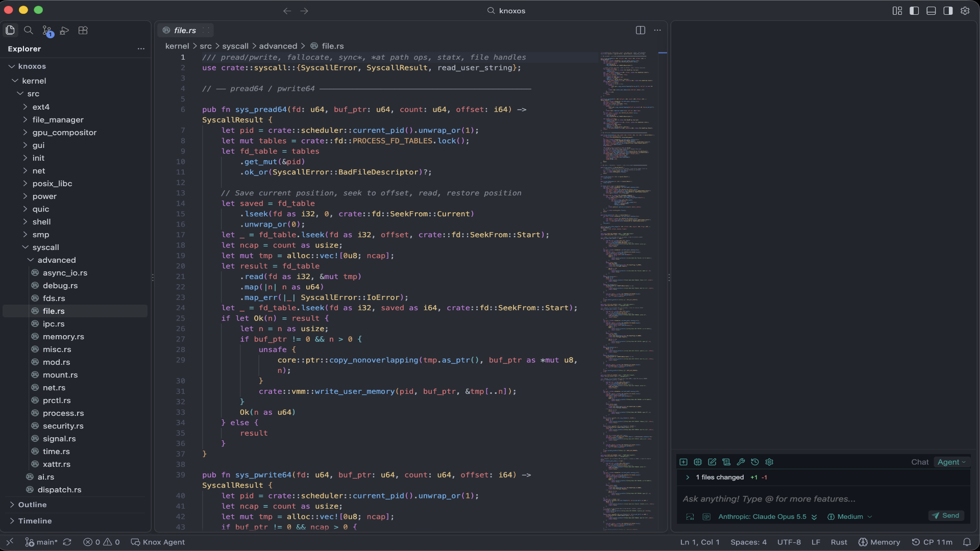The width and height of the screenshot is (980, 551).
Task: Toggle the secondary sidebar layout button
Action: click(x=948, y=11)
